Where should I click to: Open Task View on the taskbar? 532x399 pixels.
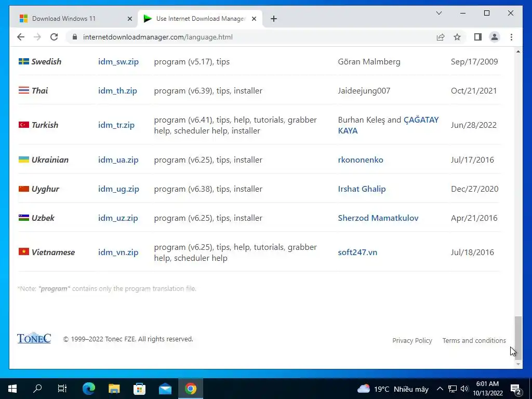pyautogui.click(x=62, y=389)
